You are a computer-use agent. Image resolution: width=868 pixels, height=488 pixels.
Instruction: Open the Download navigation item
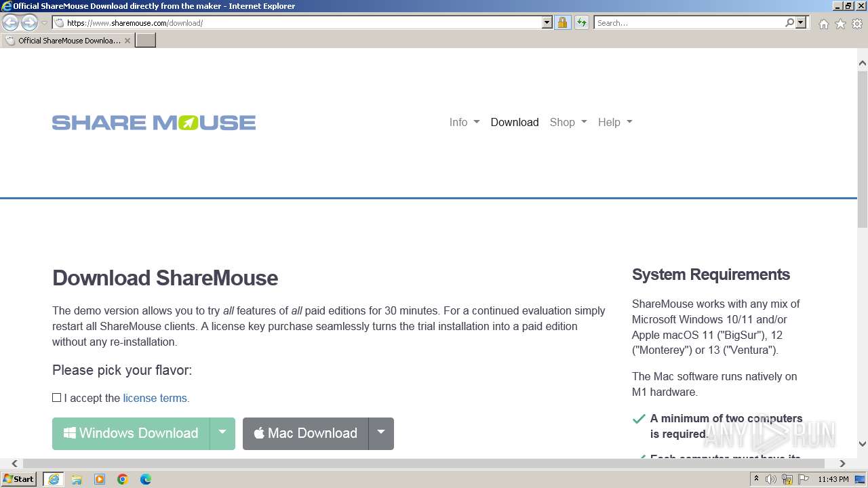point(515,122)
